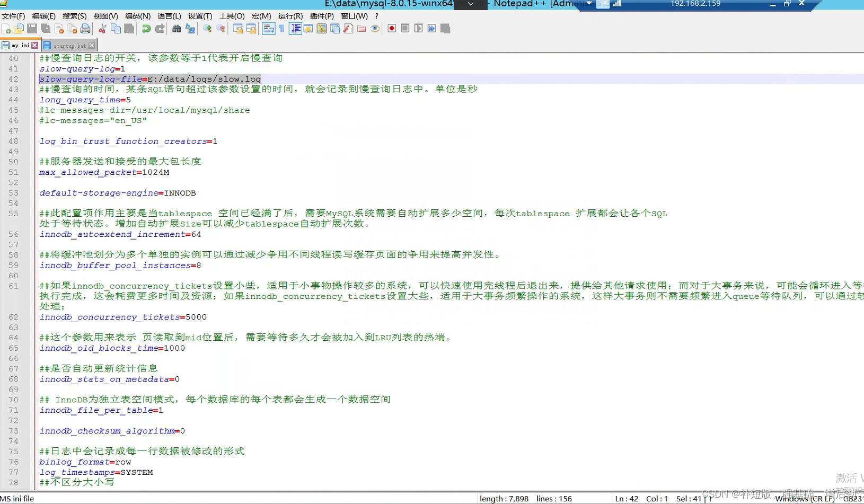The image size is (864, 504).
Task: Open the 窗口(W) menu
Action: point(354,16)
